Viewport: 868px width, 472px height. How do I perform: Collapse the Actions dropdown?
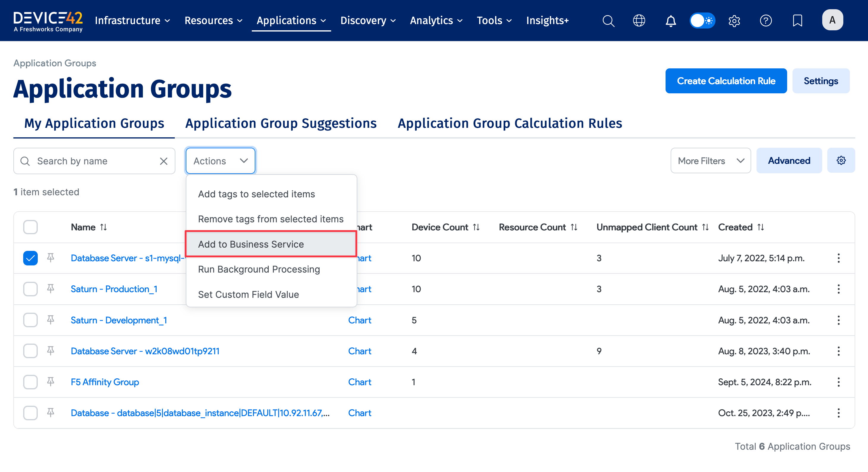pos(220,161)
